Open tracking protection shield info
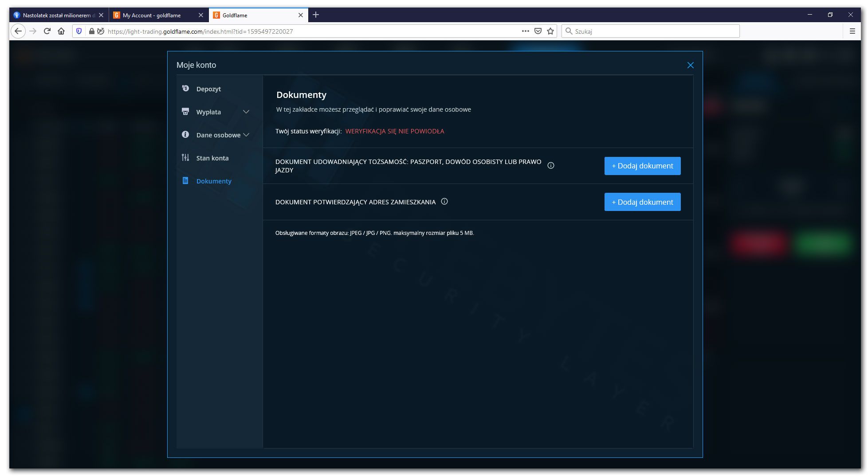This screenshot has height=476, width=868. pos(79,31)
